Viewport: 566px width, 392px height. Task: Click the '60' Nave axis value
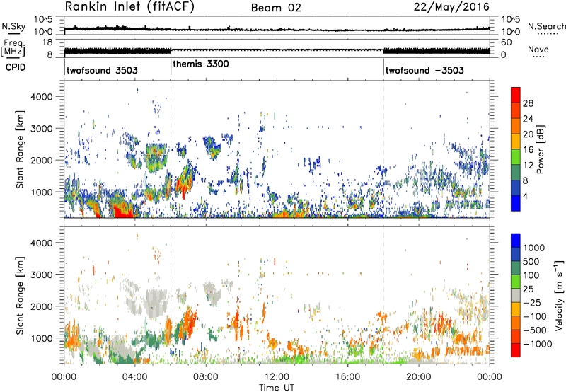507,42
